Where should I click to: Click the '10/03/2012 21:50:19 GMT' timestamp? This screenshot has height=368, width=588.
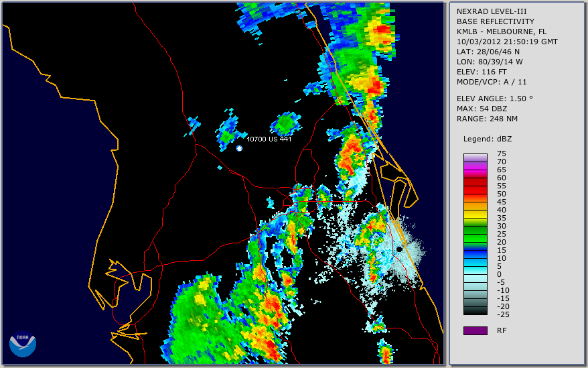[x=507, y=42]
